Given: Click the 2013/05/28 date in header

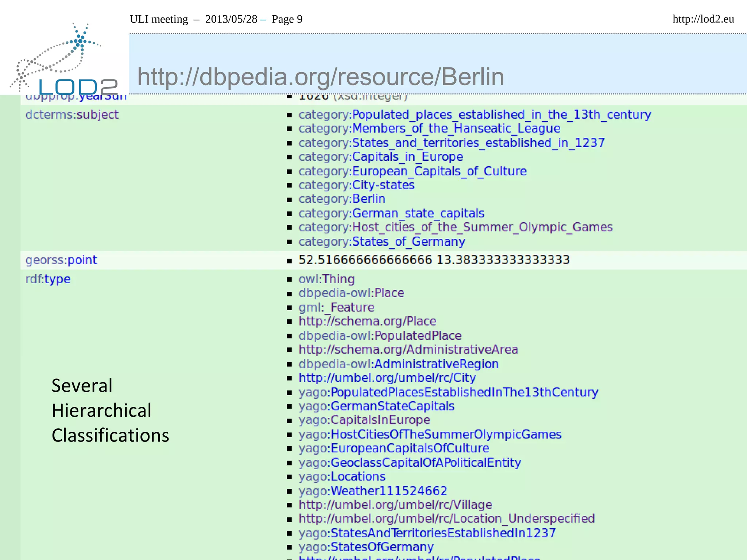Looking at the screenshot, I should pos(231,19).
